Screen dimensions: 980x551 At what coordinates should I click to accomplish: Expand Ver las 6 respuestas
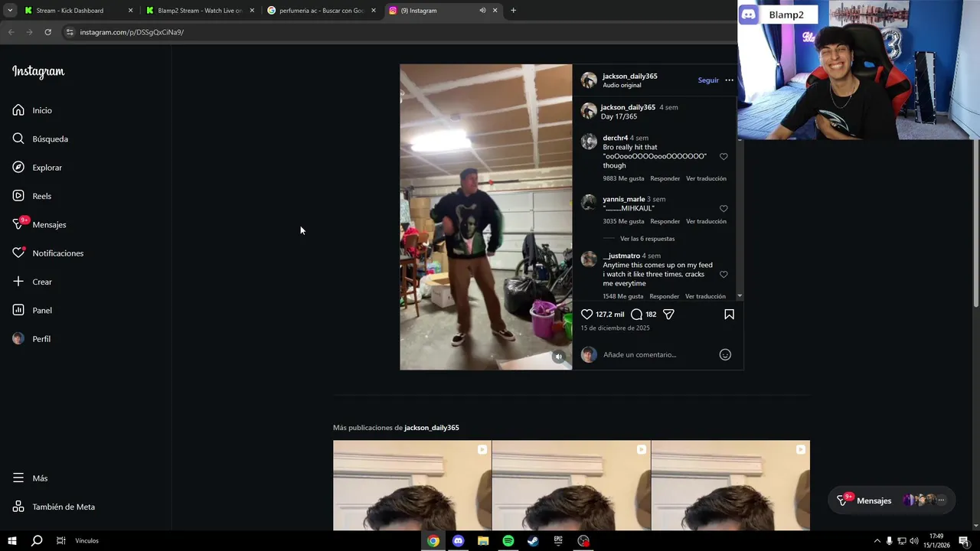(647, 239)
